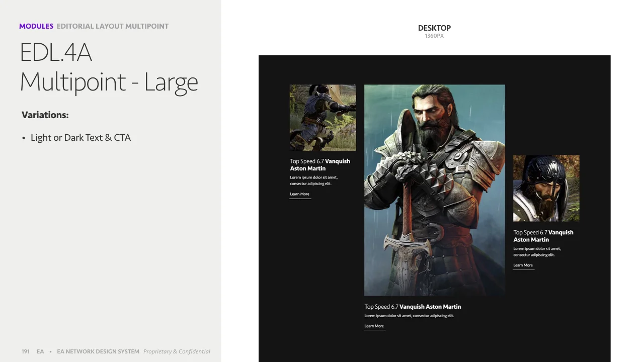The width and height of the screenshot is (644, 362).
Task: Select the Lorem ipsum text under the crouching warrior card
Action: tap(314, 180)
